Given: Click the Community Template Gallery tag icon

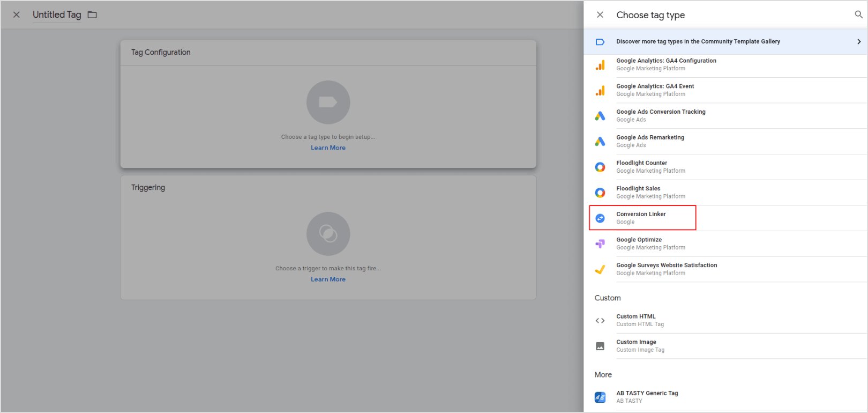Looking at the screenshot, I should 600,42.
